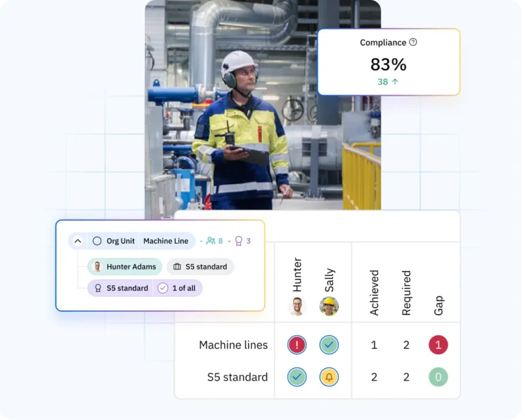Click the red Gap badge showing 1
This screenshot has height=420, width=525.
tap(438, 345)
